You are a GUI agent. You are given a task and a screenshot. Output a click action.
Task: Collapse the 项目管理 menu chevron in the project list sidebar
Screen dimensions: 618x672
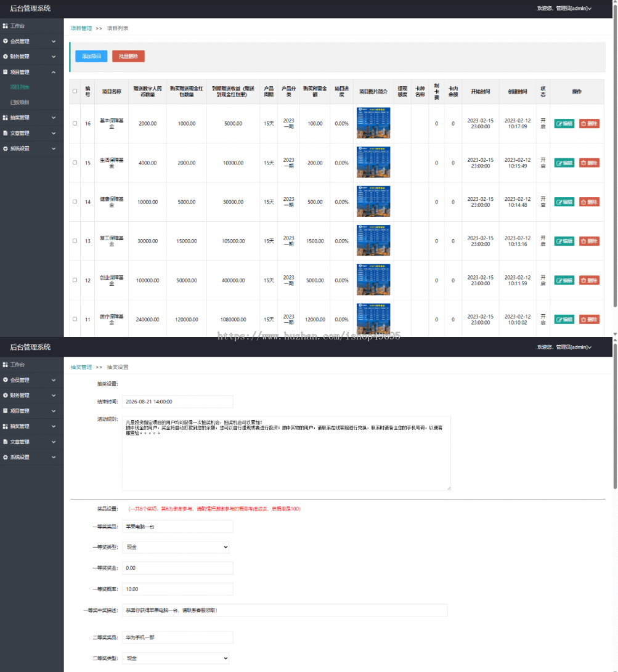pyautogui.click(x=54, y=72)
